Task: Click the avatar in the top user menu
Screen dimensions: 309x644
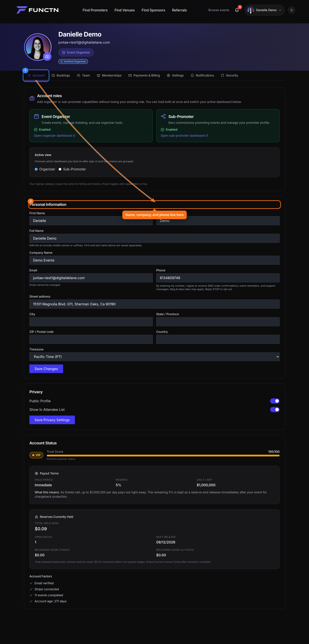Action: point(251,10)
